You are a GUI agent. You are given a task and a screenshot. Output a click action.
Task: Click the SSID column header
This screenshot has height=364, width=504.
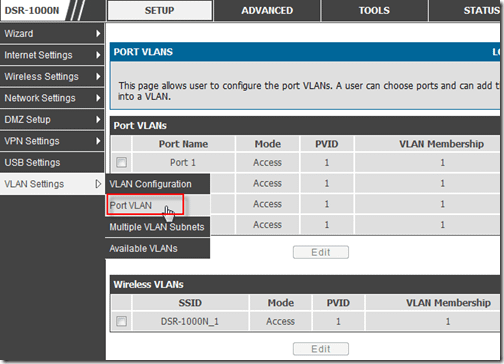coord(190,303)
